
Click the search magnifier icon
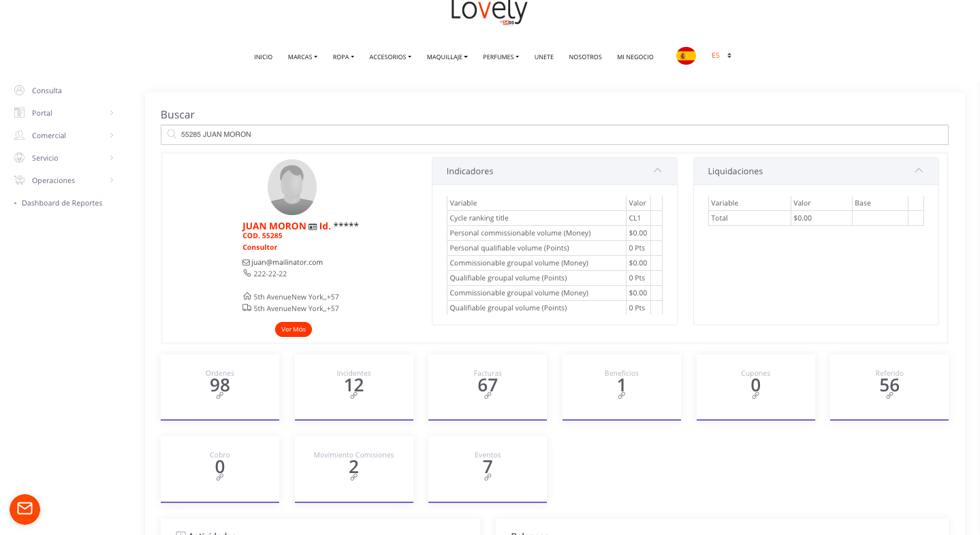(172, 134)
